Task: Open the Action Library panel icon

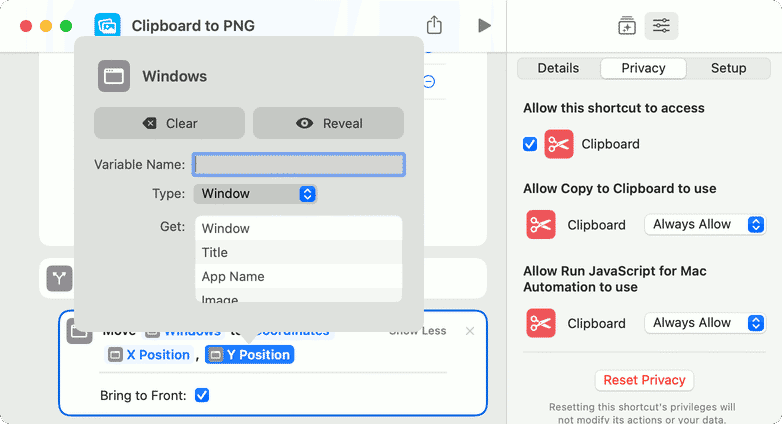Action: coord(626,25)
